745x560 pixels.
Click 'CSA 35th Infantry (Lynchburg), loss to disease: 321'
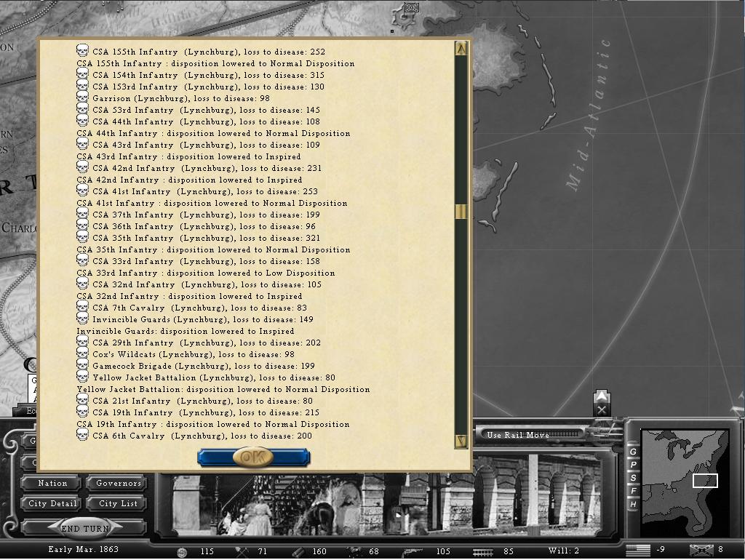pos(206,238)
